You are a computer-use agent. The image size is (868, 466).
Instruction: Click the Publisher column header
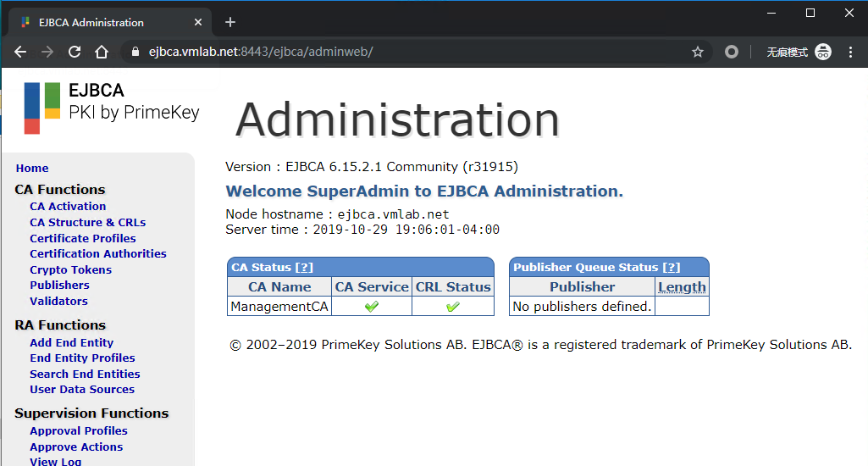click(582, 287)
